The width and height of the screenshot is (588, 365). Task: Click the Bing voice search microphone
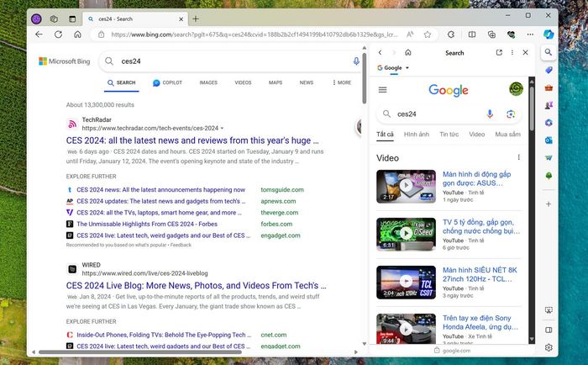[356, 61]
